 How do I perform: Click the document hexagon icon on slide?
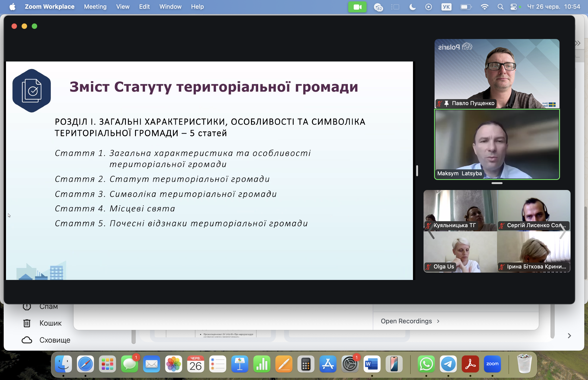(32, 91)
